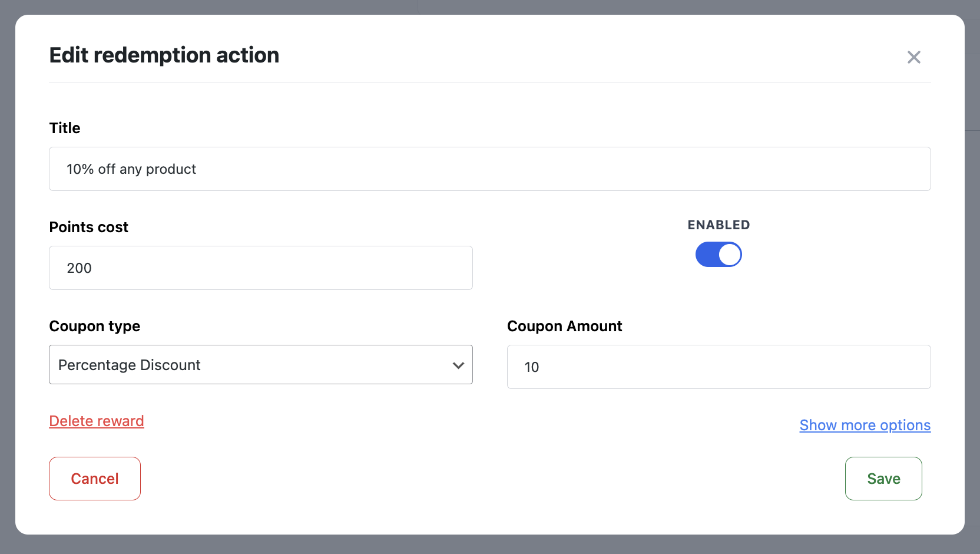
Task: Change Percentage Discount to another coupon type
Action: [261, 365]
